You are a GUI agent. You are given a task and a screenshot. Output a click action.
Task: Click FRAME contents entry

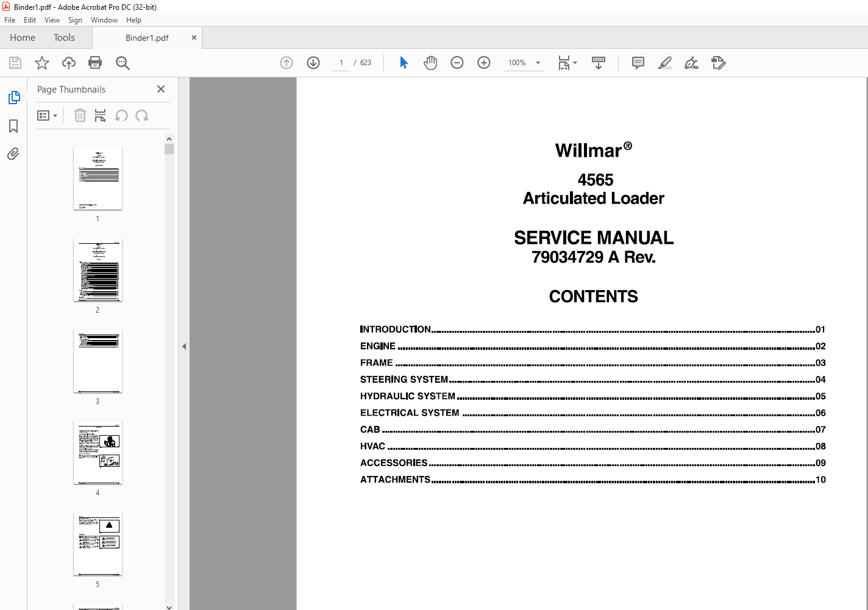[x=592, y=363]
